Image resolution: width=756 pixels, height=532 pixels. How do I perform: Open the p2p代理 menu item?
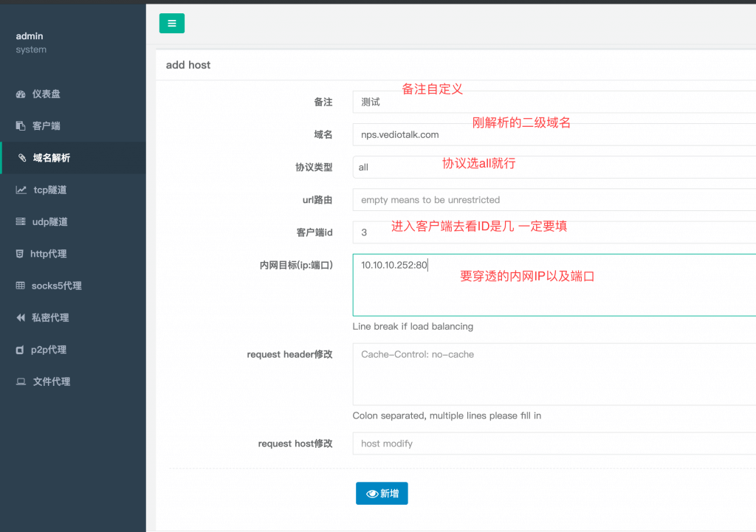(x=49, y=350)
